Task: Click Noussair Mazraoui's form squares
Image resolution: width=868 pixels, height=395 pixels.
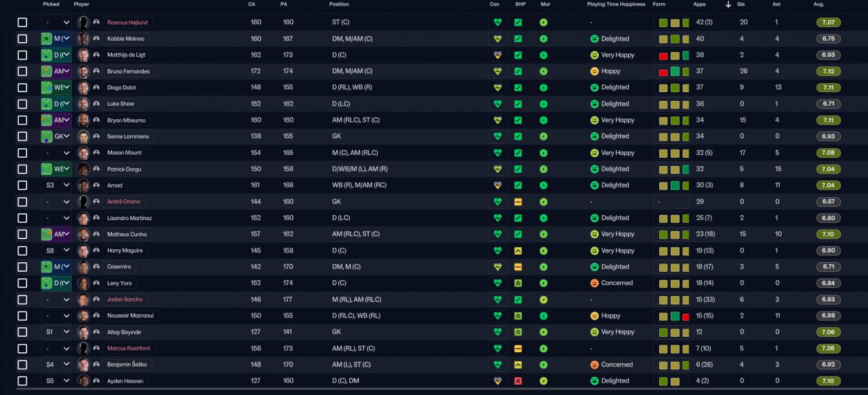Action: 673,316
